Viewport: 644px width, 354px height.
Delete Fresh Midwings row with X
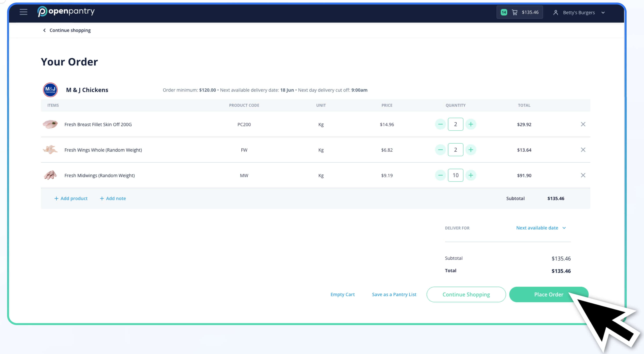point(583,175)
